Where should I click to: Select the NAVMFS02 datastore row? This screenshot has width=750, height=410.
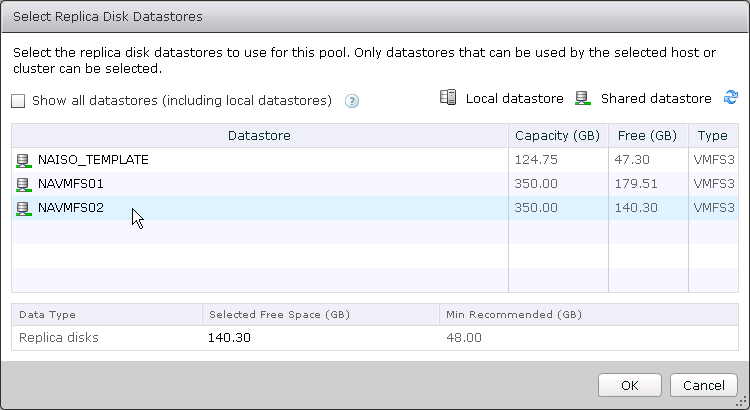coord(375,208)
